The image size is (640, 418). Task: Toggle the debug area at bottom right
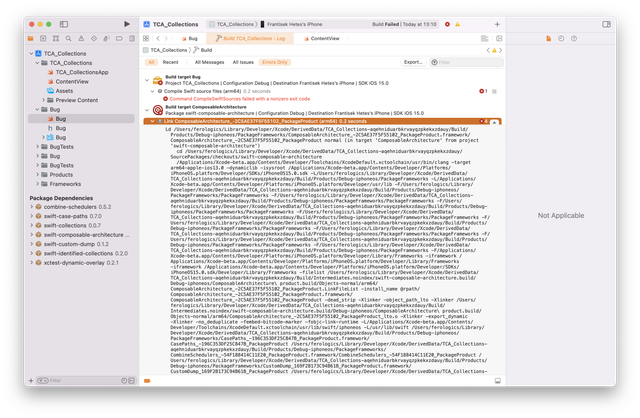tap(498, 380)
